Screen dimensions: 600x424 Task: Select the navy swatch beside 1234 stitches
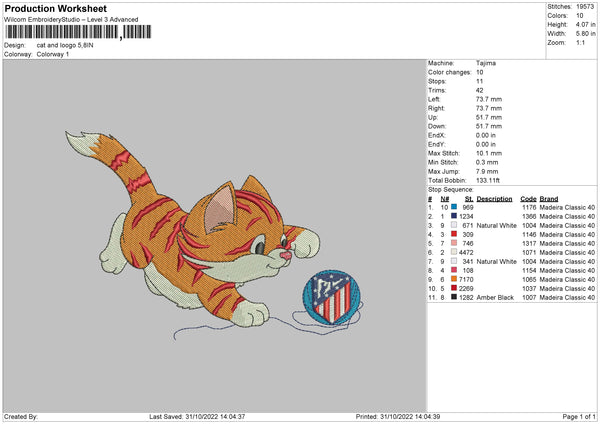point(454,216)
